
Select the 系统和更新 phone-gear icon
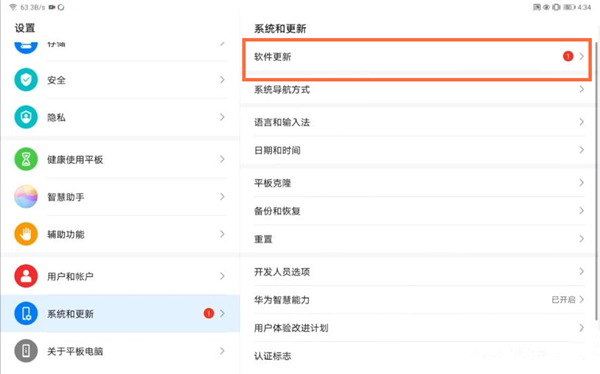[26, 314]
